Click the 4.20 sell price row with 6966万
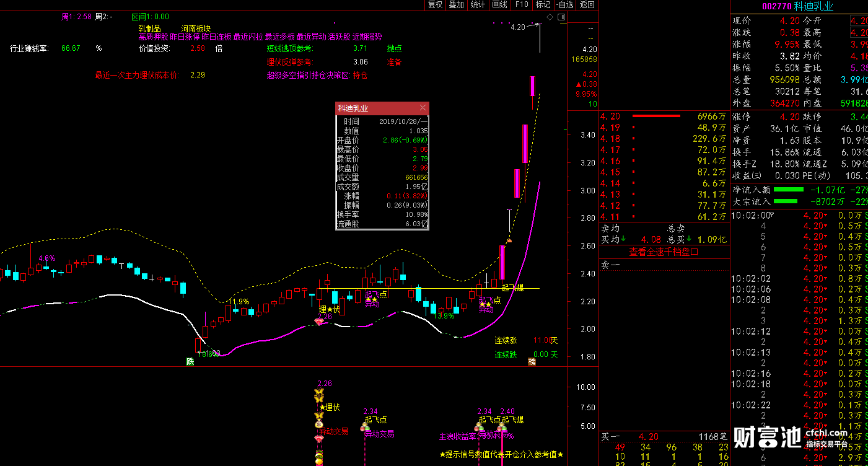This screenshot has width=868, height=466. pos(664,116)
